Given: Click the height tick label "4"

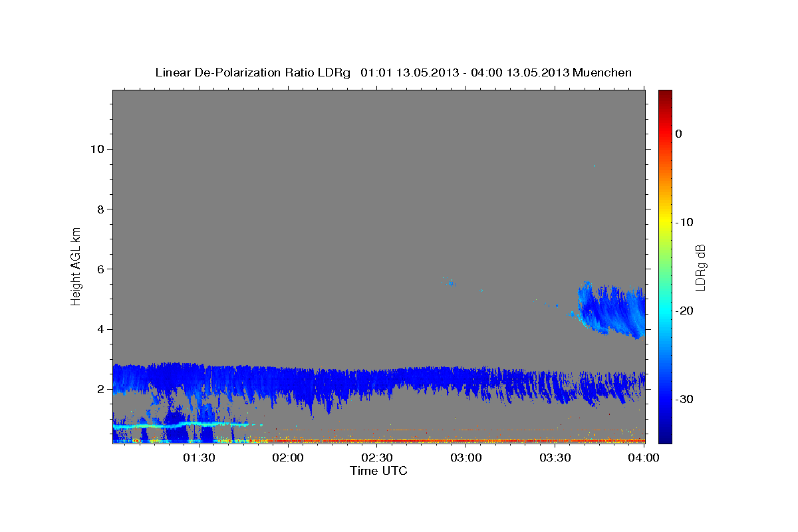Looking at the screenshot, I should 100,329.
